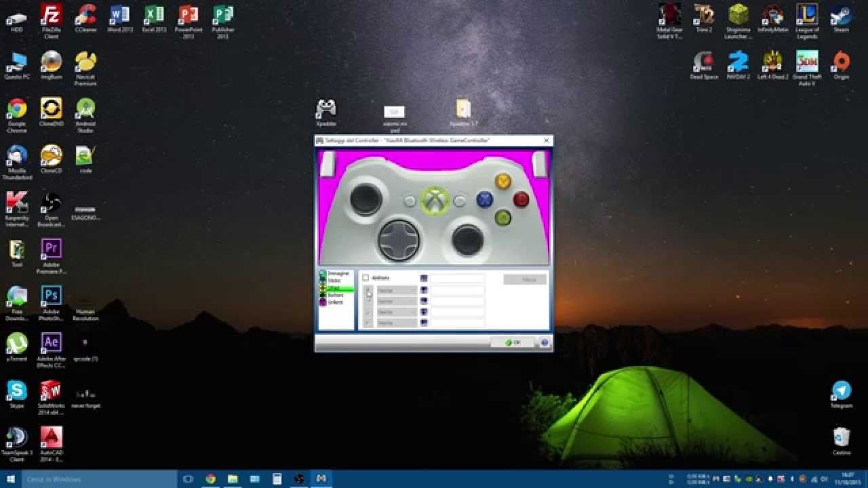This screenshot has width=868, height=488.
Task: Select the Open Broadcaster desktop icon
Action: click(x=52, y=209)
